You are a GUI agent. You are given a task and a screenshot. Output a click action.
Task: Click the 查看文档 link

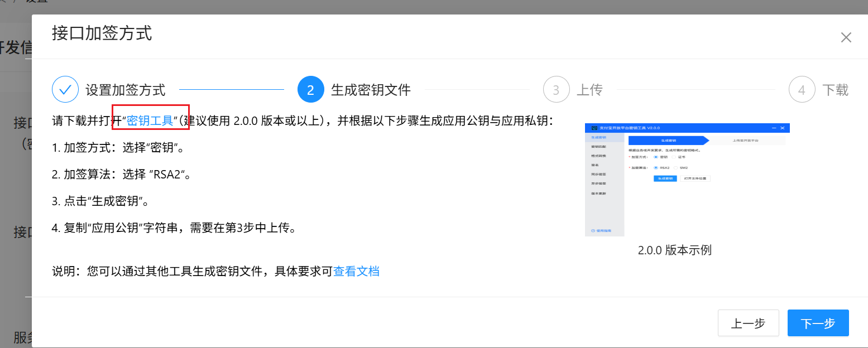(357, 271)
